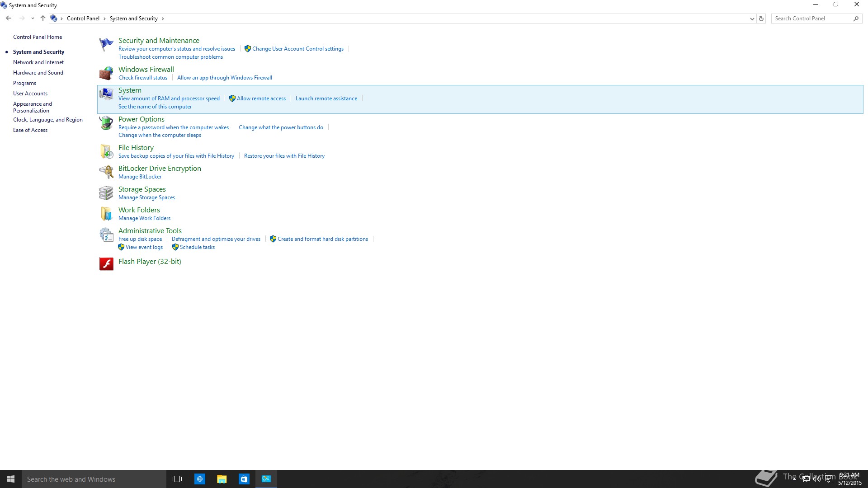Image resolution: width=868 pixels, height=488 pixels.
Task: Click the BitLocker Drive Encryption key icon
Action: click(106, 172)
